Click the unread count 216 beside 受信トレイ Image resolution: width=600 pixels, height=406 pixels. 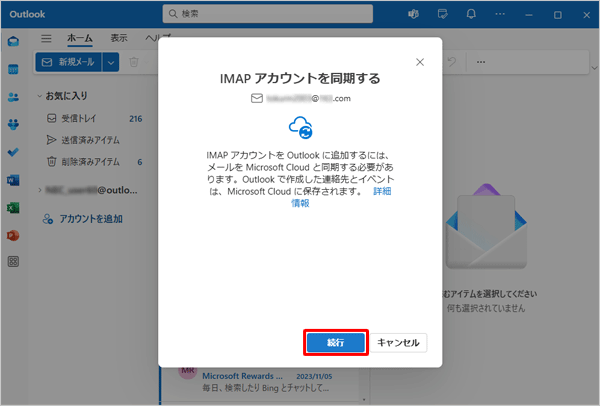click(x=135, y=119)
